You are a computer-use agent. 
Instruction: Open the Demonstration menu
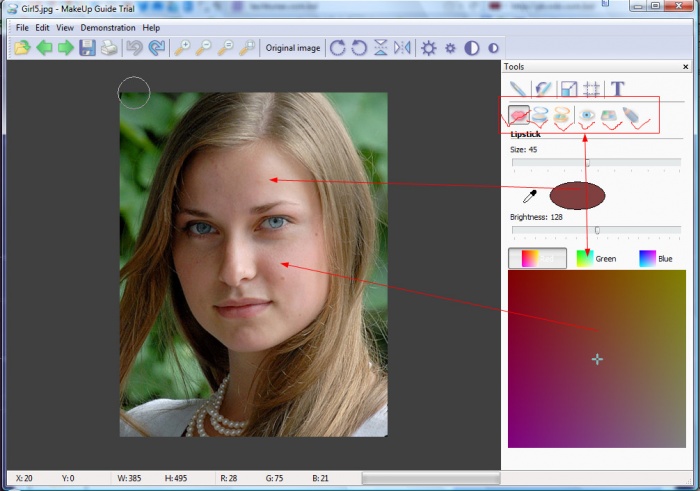[x=108, y=28]
